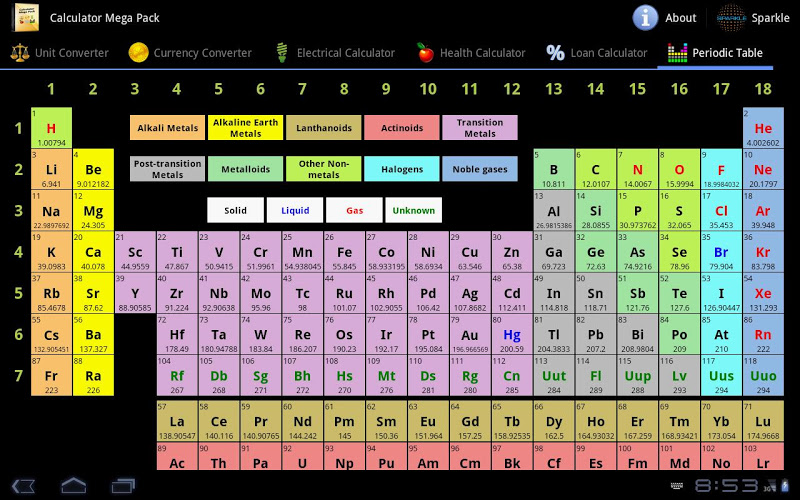Tap the Android back navigation arrow
The width and height of the screenshot is (800, 500).
tap(23, 485)
